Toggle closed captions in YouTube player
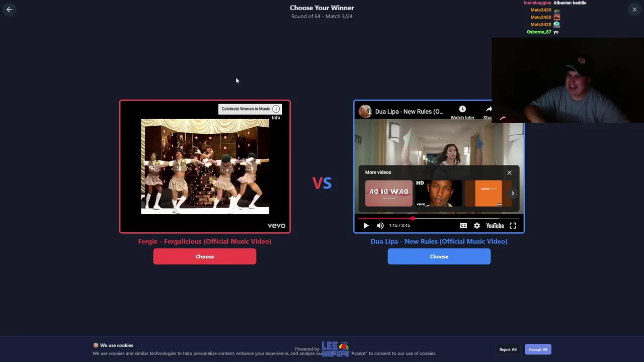Image resolution: width=644 pixels, height=362 pixels. click(x=463, y=226)
